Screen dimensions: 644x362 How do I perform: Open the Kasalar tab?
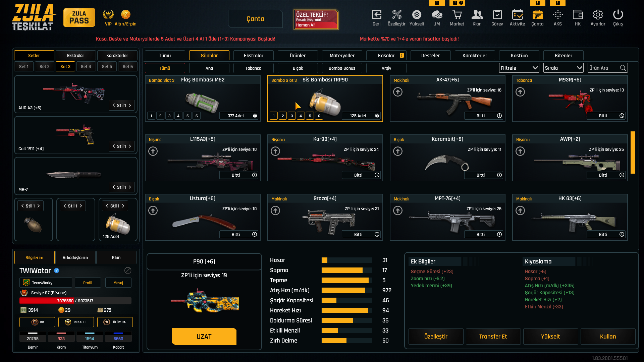coord(386,55)
